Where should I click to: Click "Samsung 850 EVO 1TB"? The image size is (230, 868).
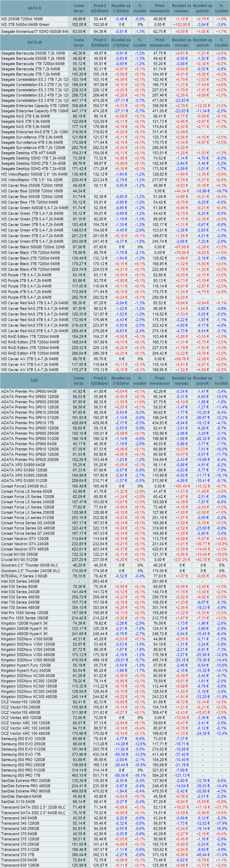coord(21,754)
